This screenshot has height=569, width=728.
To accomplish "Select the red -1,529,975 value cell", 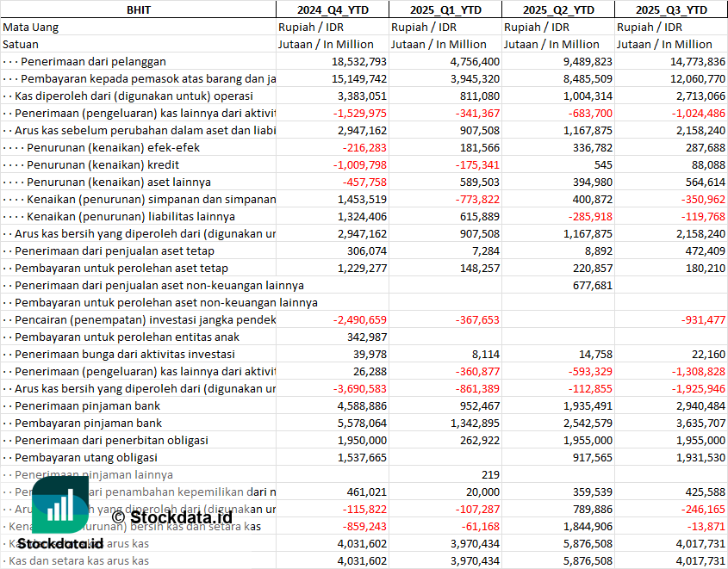I will point(353,113).
